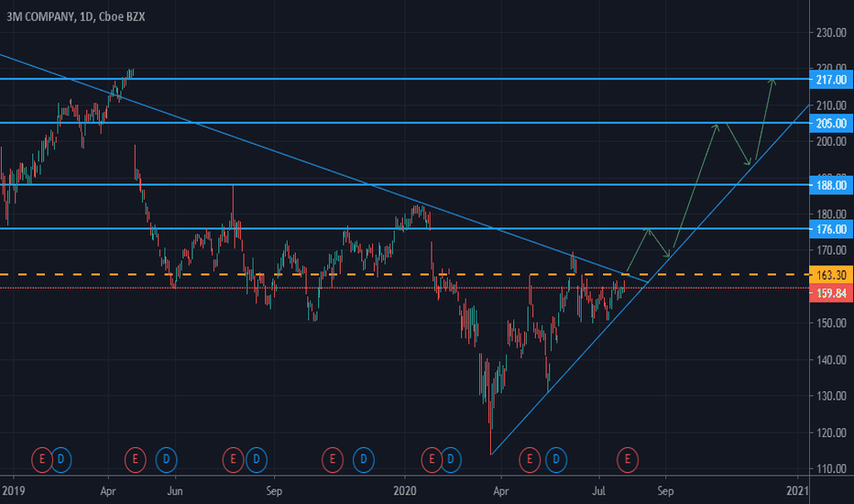Screen dimensions: 854x504
Task: Click the 230.00 price axis tick
Action: tap(831, 33)
